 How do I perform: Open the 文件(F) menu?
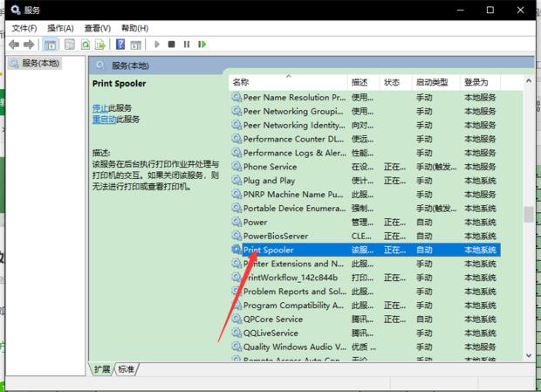tap(24, 28)
